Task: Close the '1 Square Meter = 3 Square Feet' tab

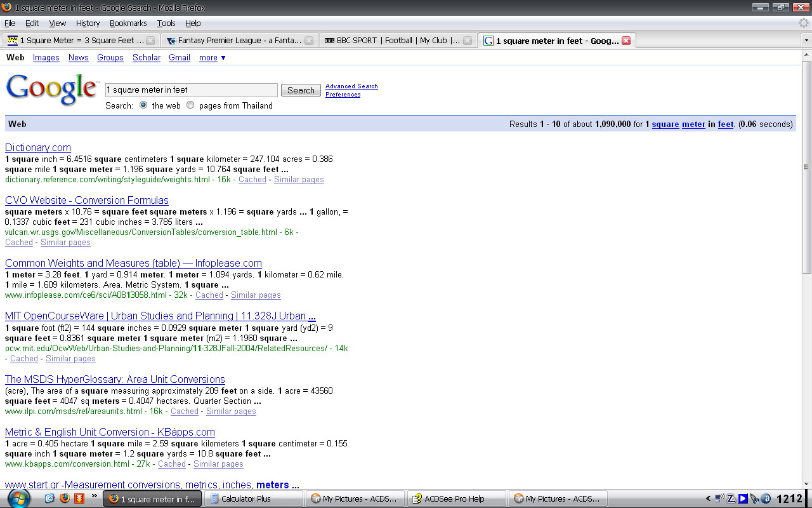Action: (150, 41)
